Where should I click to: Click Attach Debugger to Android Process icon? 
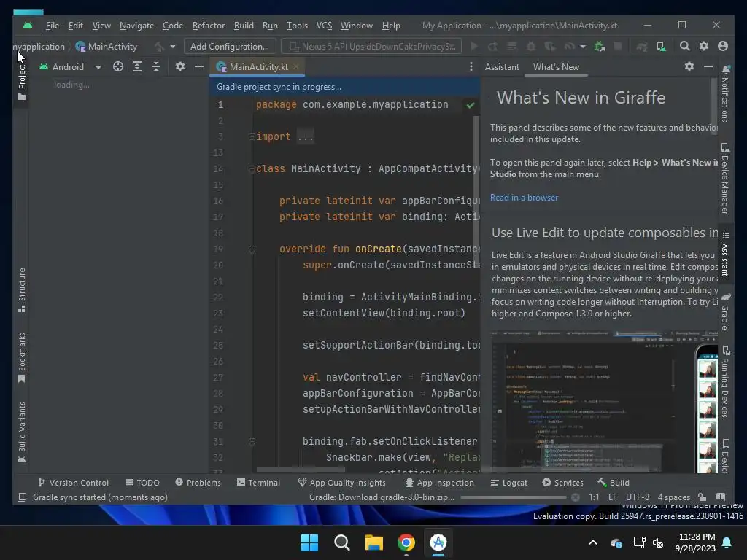tap(600, 46)
